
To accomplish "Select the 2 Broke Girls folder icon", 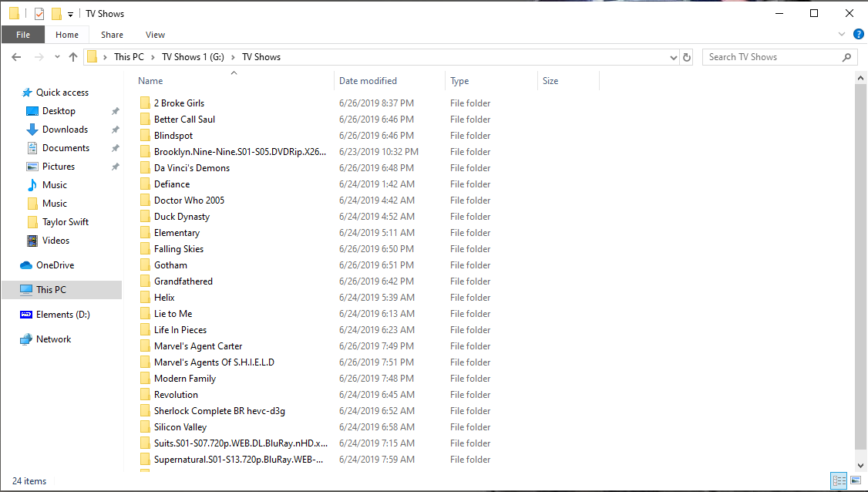I will [144, 103].
